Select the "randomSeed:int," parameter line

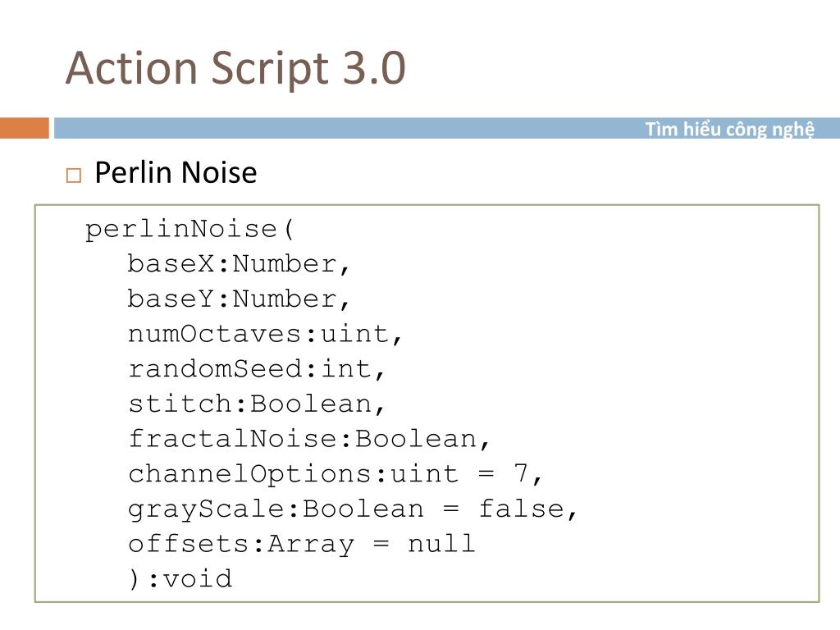click(257, 369)
